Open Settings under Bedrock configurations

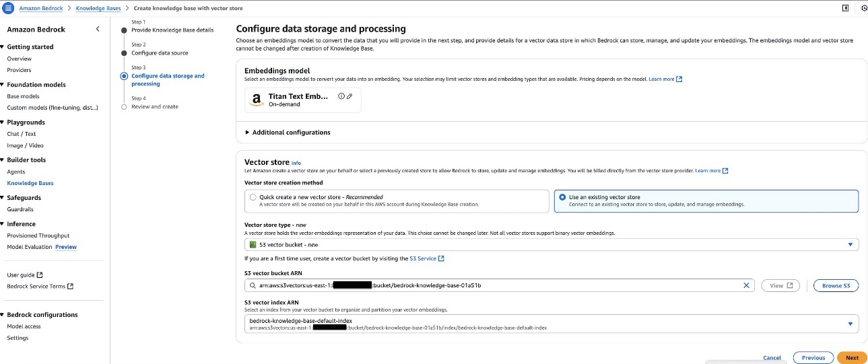point(18,338)
